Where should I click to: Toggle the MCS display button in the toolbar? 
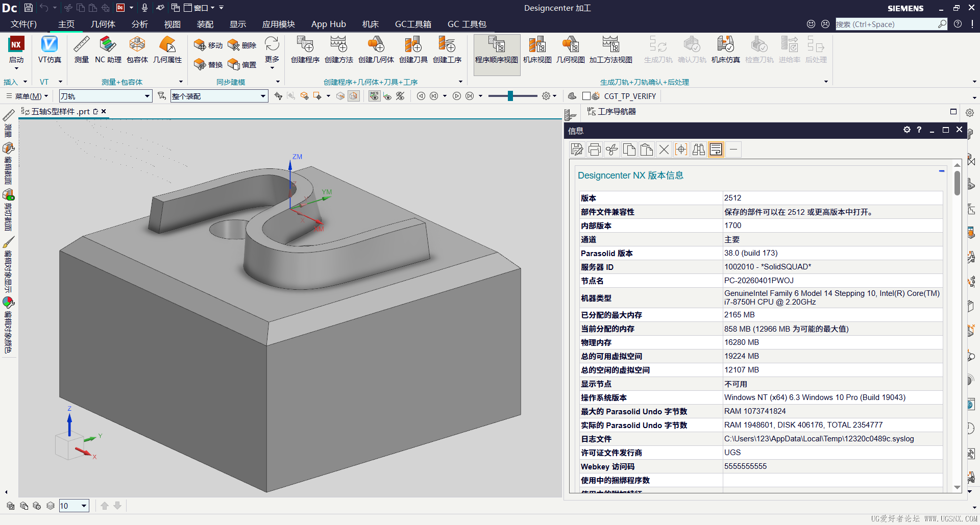click(x=375, y=96)
